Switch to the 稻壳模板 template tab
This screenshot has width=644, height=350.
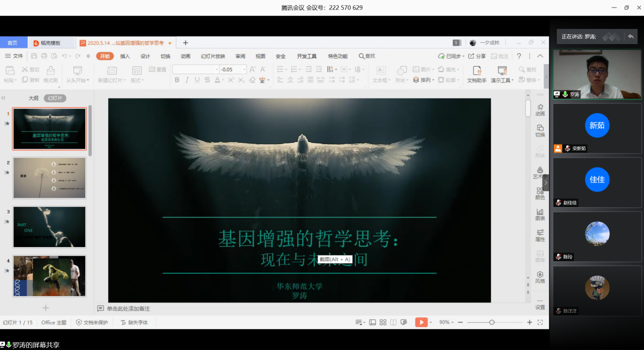coord(51,43)
